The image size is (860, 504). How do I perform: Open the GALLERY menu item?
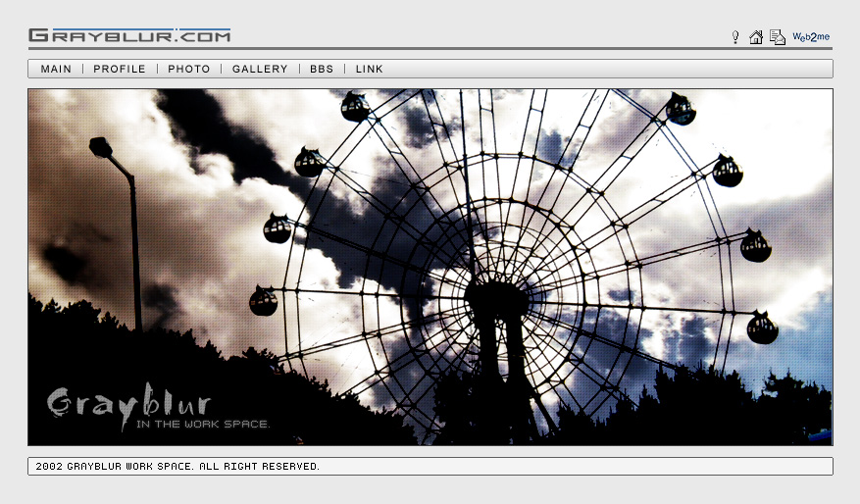pyautogui.click(x=260, y=69)
